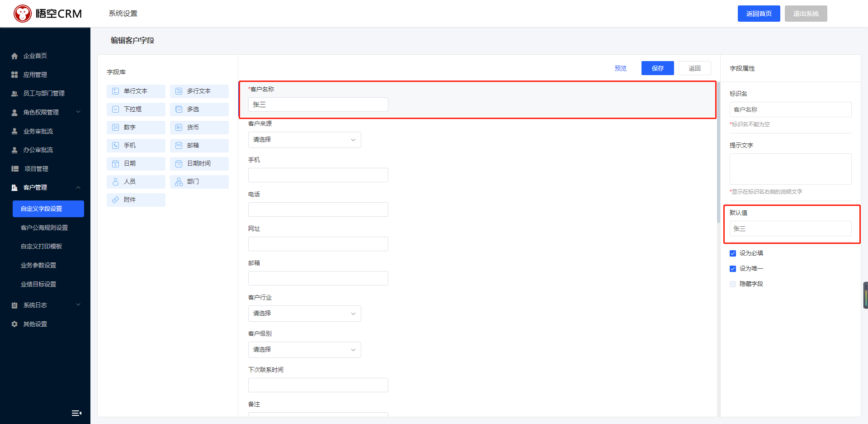Select the 下拉框 field type icon
This screenshot has width=868, height=424.
coord(115,109)
